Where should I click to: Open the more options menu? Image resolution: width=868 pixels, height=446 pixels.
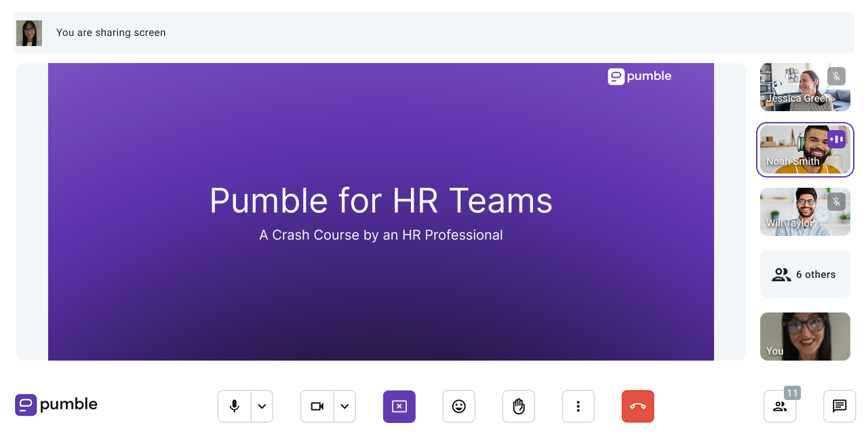pyautogui.click(x=578, y=407)
